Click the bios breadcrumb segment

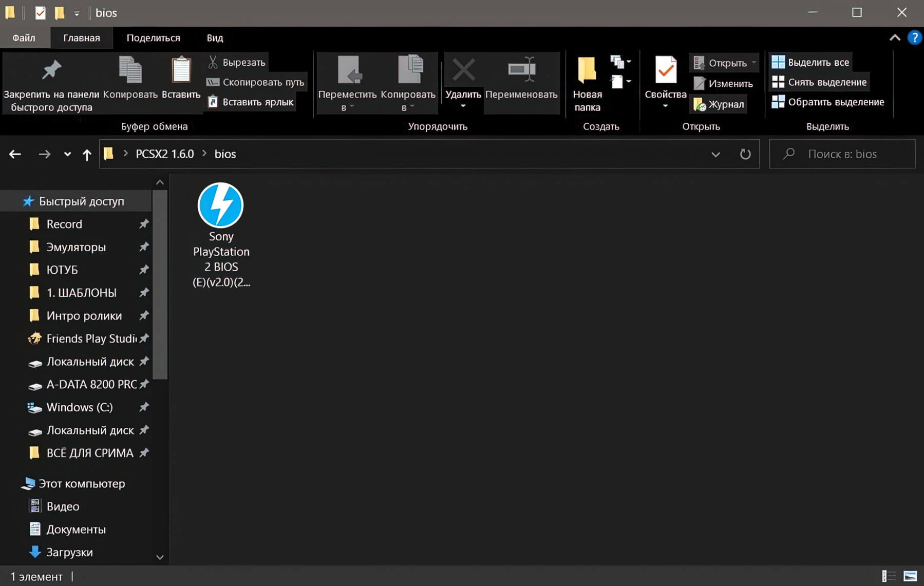click(225, 154)
